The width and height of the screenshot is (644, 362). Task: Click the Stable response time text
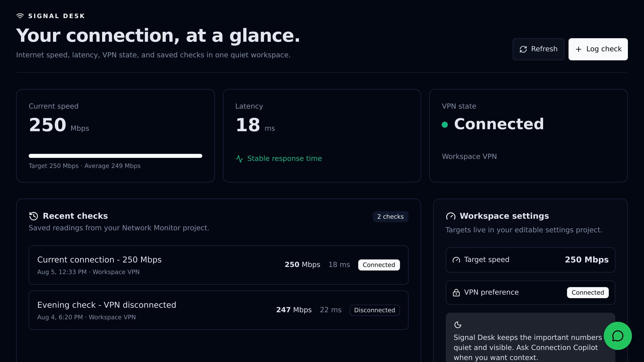pos(285,158)
